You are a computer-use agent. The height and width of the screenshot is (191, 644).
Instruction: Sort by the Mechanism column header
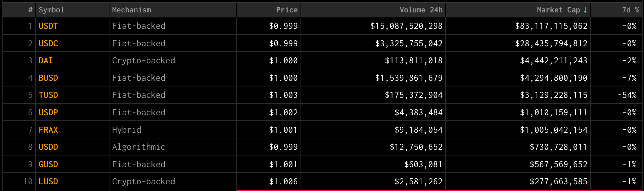tap(131, 10)
